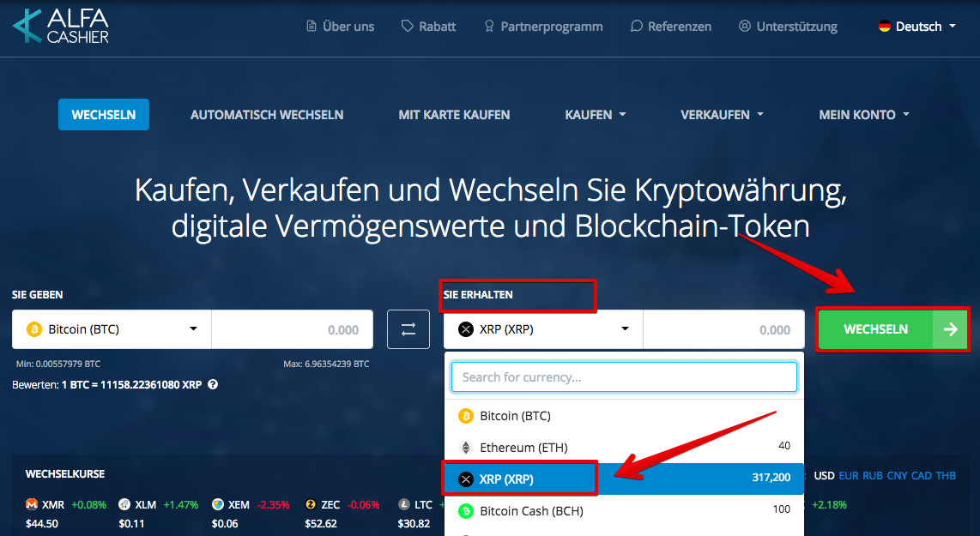980x536 pixels.
Task: Open the Deutsch language dropdown
Action: pos(917,27)
